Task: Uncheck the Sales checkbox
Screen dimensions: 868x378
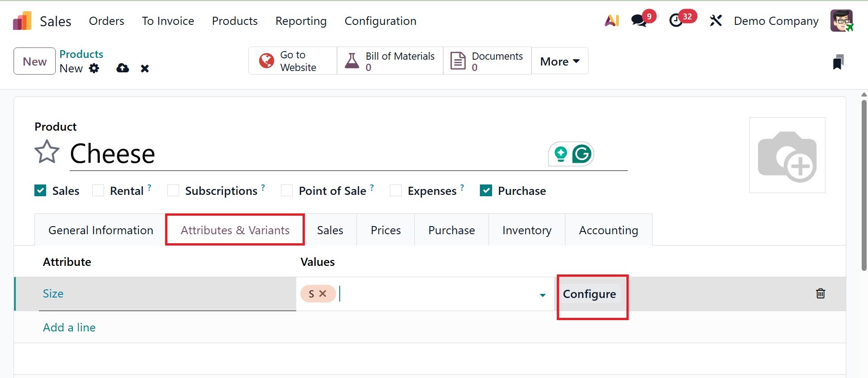Action: click(40, 191)
